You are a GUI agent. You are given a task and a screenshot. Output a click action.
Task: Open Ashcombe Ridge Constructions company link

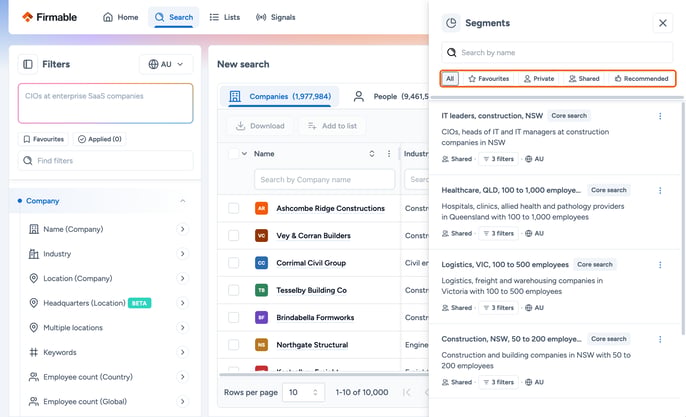tap(330, 208)
